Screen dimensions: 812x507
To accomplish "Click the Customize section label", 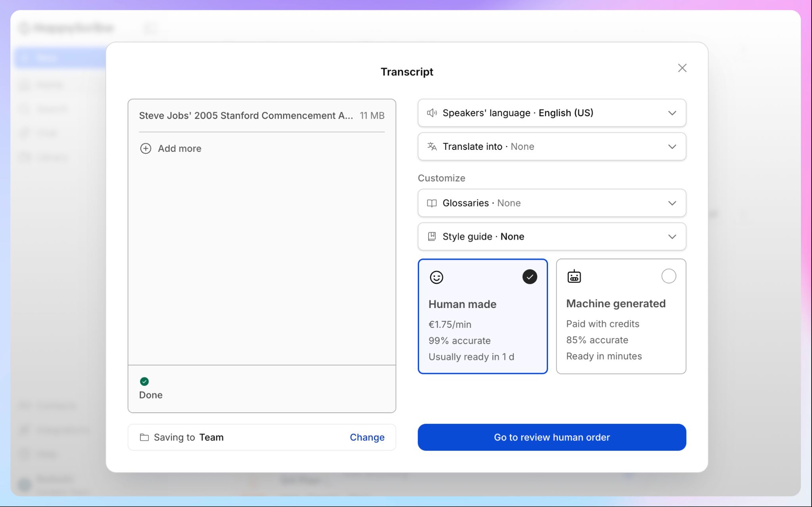I will coord(441,178).
